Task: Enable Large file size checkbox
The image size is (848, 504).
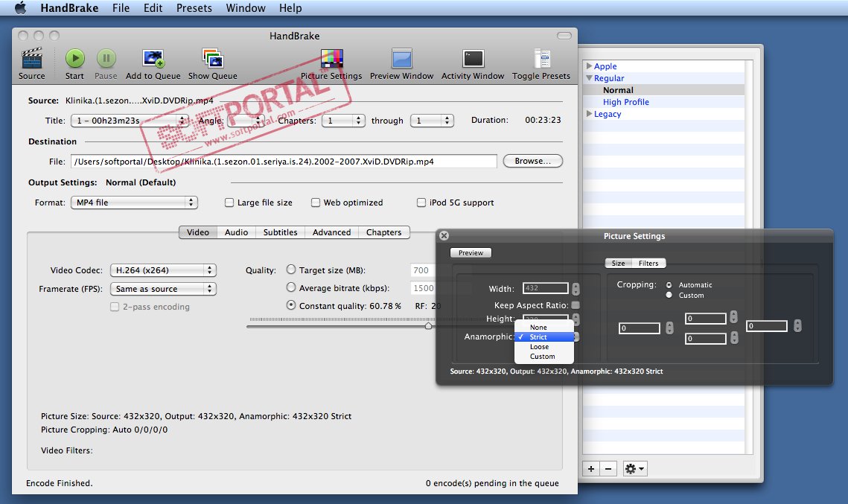Action: [229, 202]
